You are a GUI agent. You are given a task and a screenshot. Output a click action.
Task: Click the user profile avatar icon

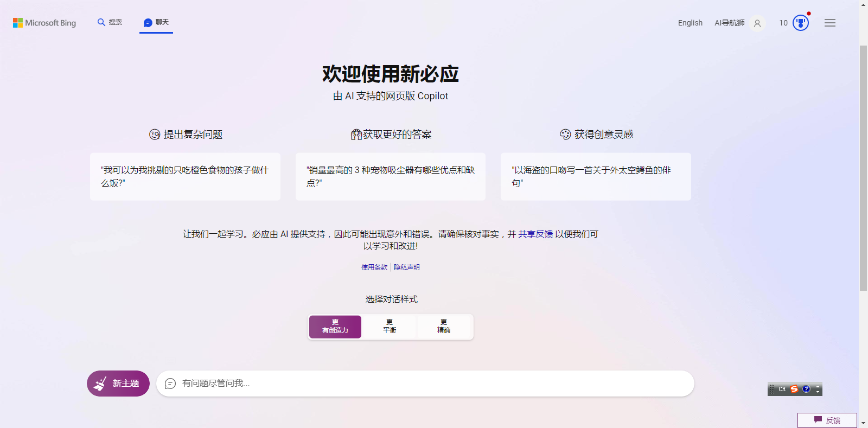757,23
